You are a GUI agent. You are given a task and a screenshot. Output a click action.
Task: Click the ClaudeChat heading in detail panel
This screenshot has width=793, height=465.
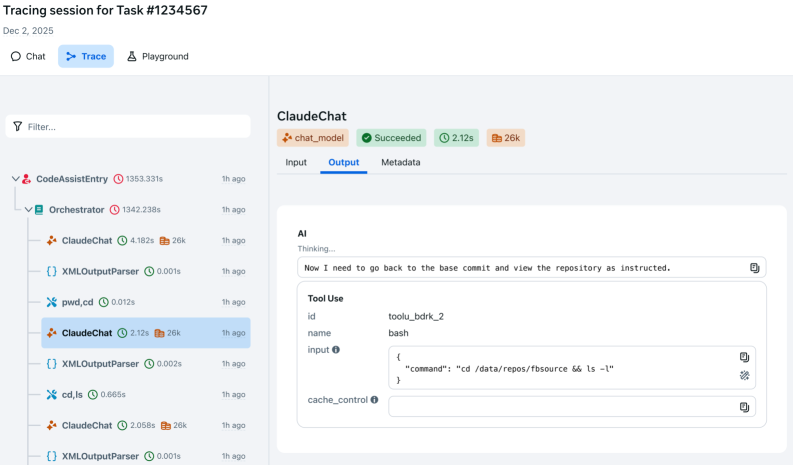[312, 116]
